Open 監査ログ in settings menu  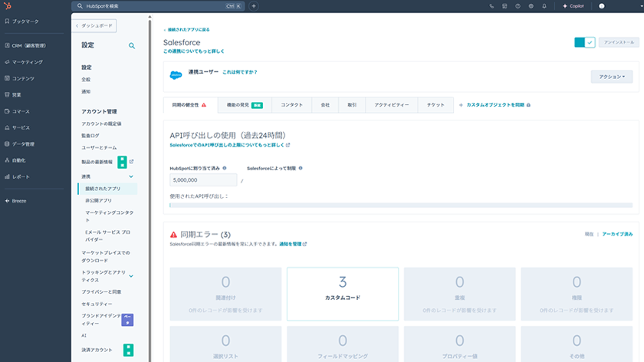[x=90, y=136]
